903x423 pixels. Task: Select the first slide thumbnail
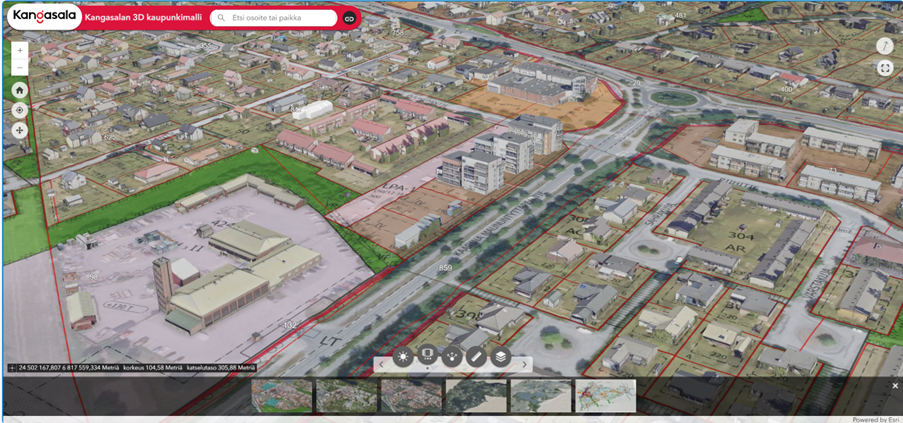pyautogui.click(x=281, y=396)
